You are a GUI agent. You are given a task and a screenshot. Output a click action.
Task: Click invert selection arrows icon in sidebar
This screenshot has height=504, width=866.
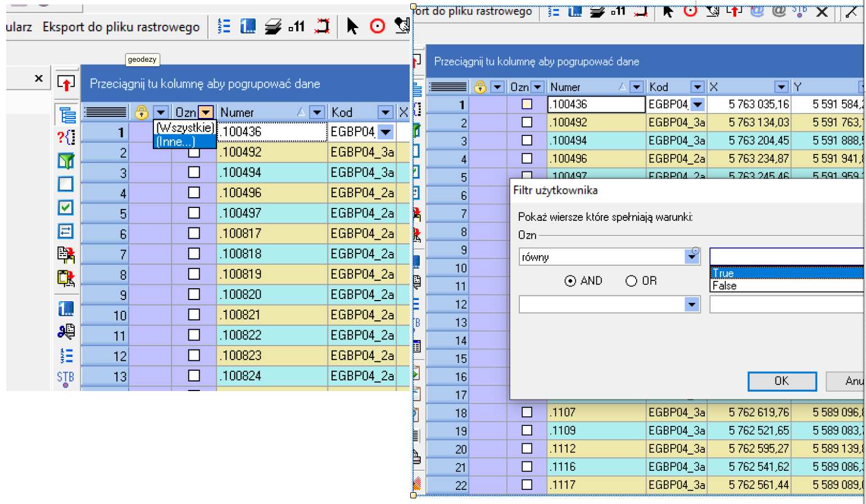[66, 231]
